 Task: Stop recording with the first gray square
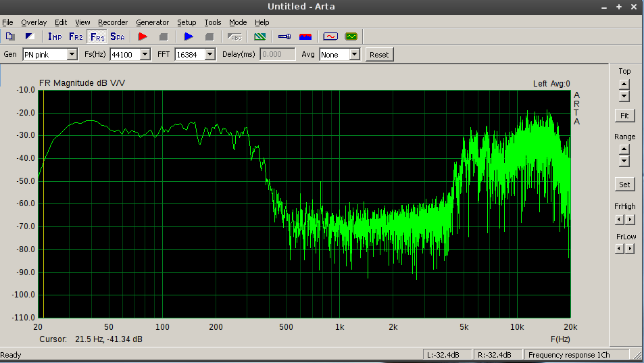pyautogui.click(x=164, y=37)
